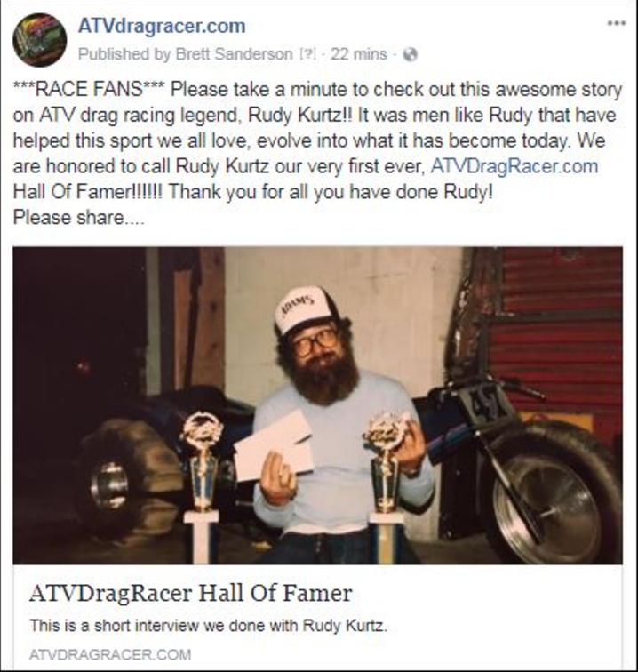Click the right trophy in the photo
The image size is (638, 672).
point(386,486)
